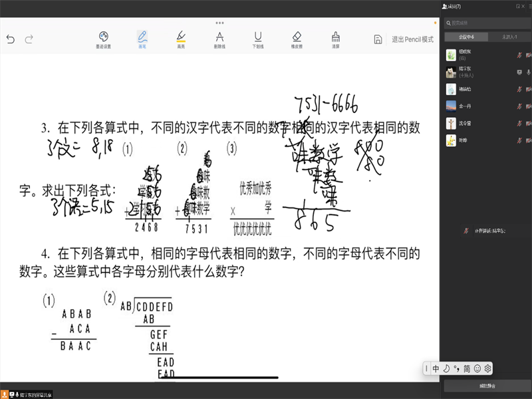Select the strikethrough (删除线) tool
Viewport: 532px width, 399px height.
click(x=219, y=39)
